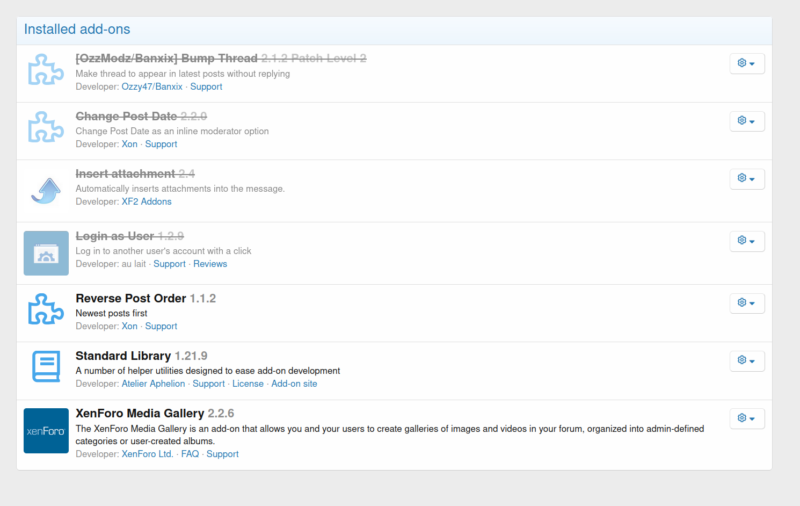Image resolution: width=800 pixels, height=506 pixels.
Task: Open gear menu for XenForo Media Gallery
Action: [x=746, y=418]
